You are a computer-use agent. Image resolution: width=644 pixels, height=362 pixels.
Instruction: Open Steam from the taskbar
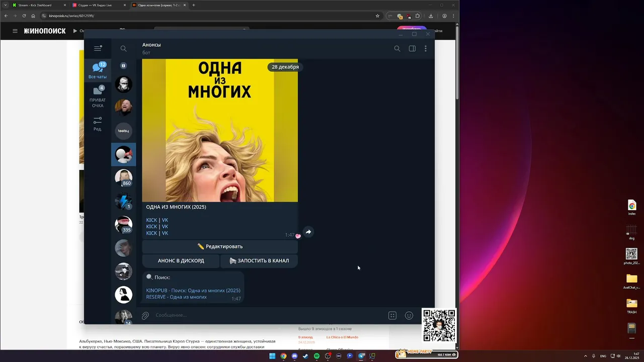pyautogui.click(x=305, y=356)
